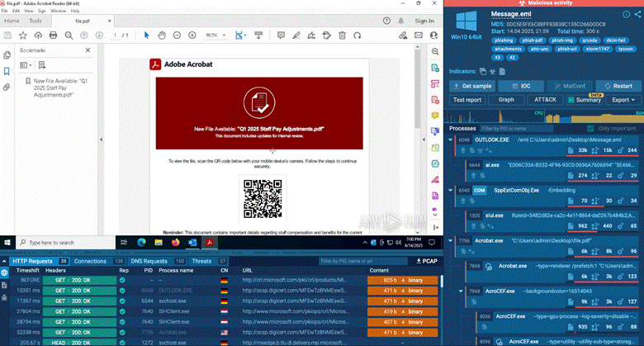Click the find text magnifier in Acrobat toolbar
Image resolution: width=644 pixels, height=346 pixels.
[x=69, y=36]
